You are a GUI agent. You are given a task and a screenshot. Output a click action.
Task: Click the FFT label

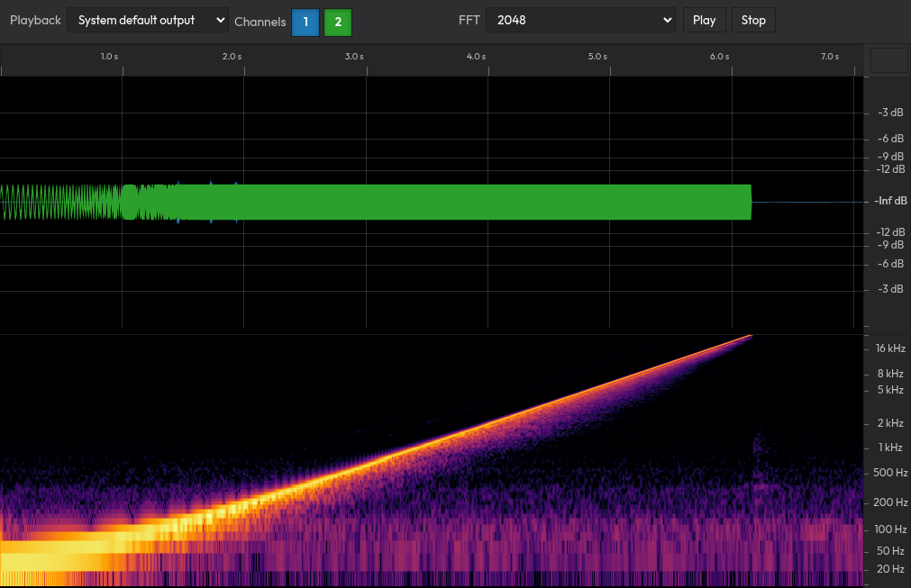(469, 21)
